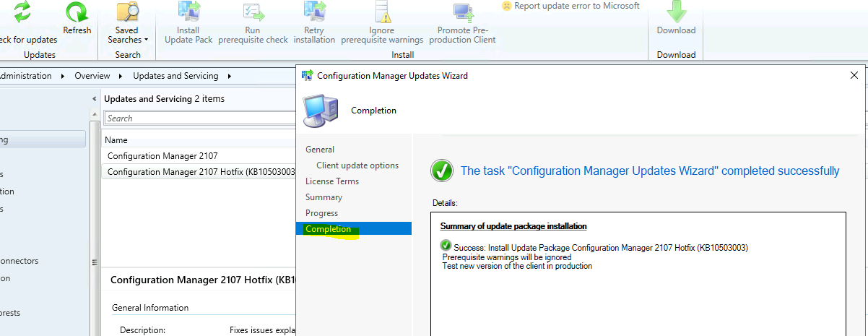This screenshot has width=868, height=336.
Task: Click the Fixes issues description text
Action: (262, 330)
